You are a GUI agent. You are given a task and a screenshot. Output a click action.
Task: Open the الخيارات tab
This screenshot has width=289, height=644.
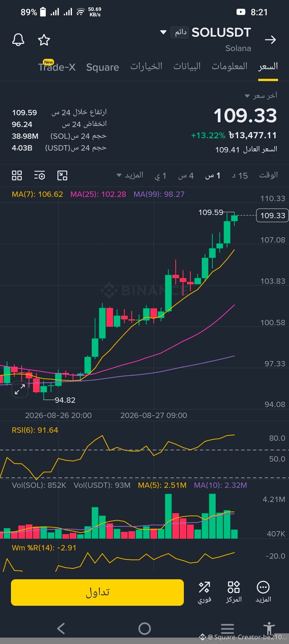146,66
